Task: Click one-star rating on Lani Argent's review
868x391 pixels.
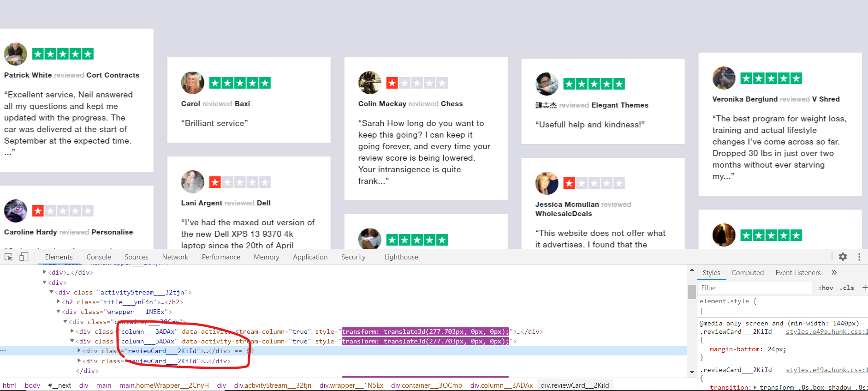Action: [x=240, y=182]
